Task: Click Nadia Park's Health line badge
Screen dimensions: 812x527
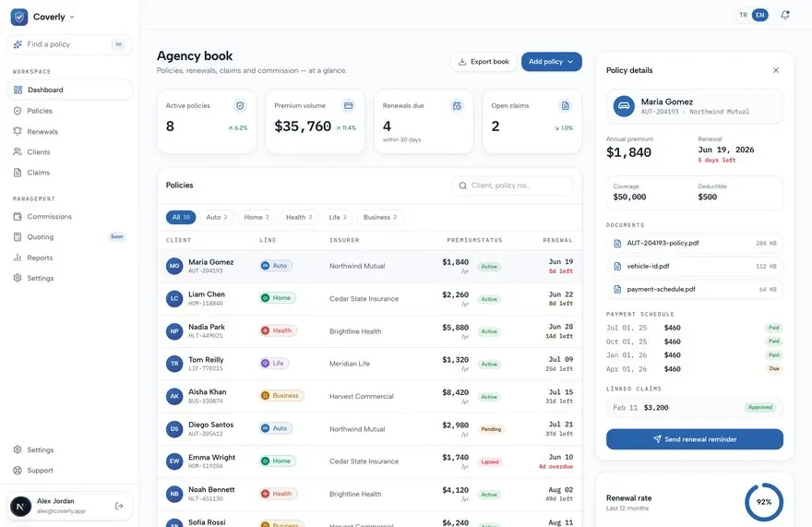Action: click(x=278, y=330)
